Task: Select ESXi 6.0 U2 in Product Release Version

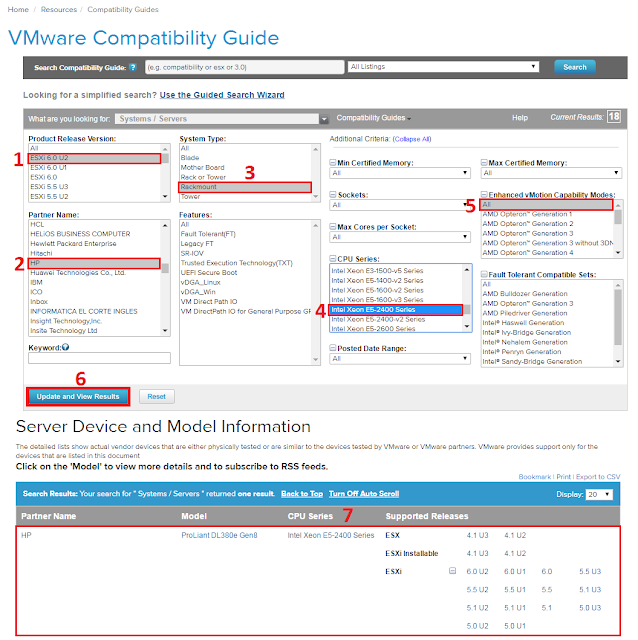Action: pyautogui.click(x=95, y=158)
